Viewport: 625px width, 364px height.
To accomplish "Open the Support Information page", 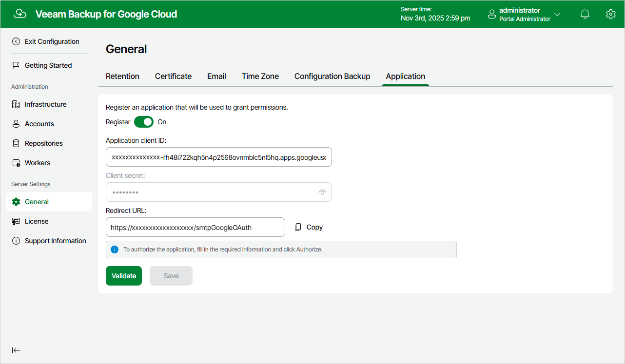I will click(56, 241).
